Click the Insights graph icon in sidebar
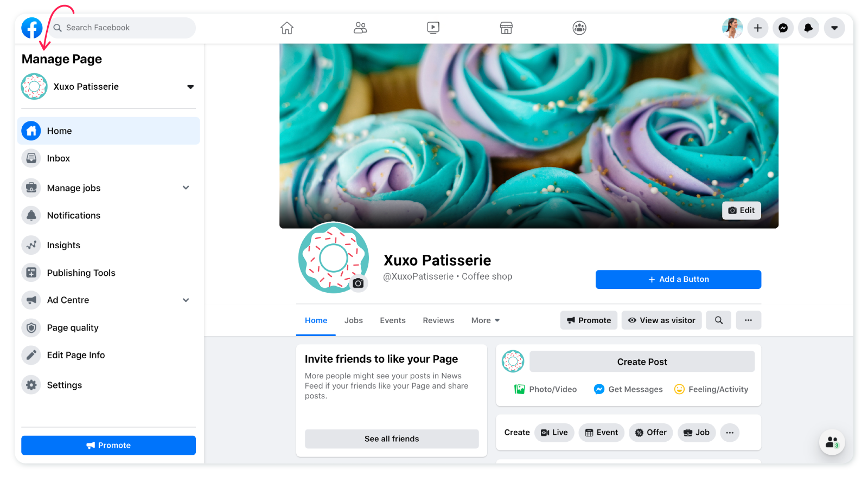 pos(31,245)
